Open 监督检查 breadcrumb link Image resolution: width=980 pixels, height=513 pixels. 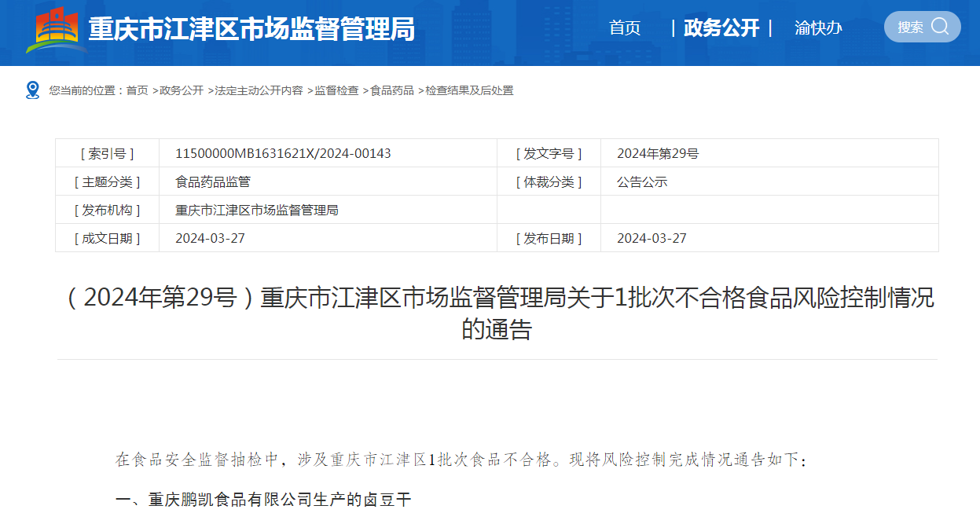(x=336, y=90)
